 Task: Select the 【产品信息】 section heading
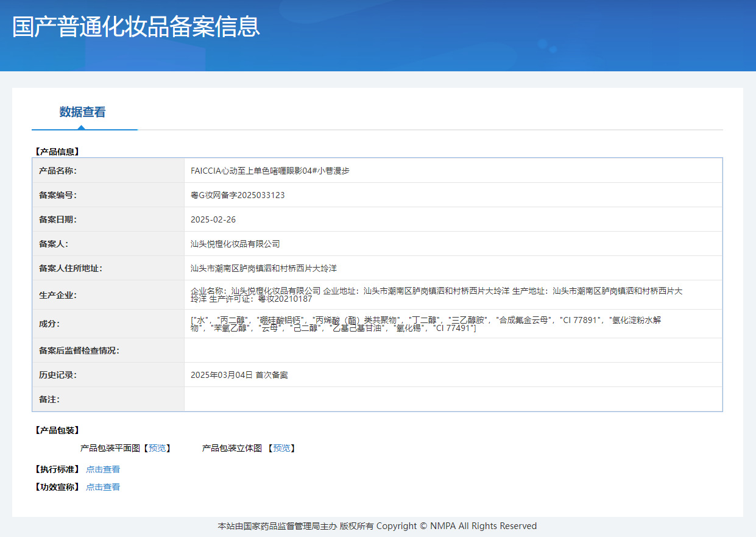pos(57,152)
